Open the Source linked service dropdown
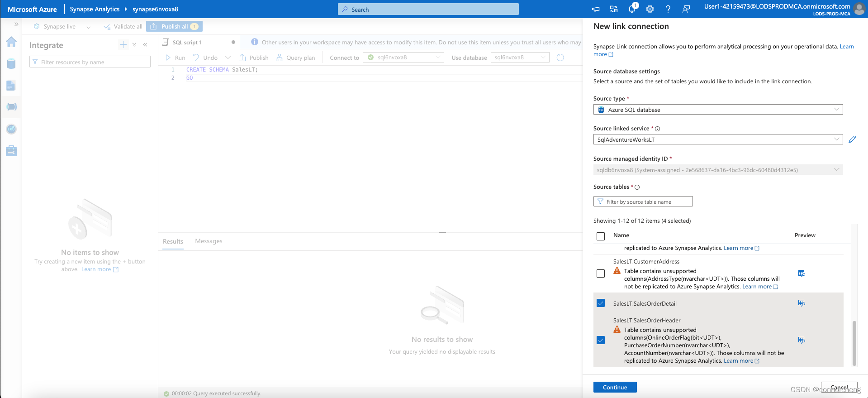This screenshot has width=868, height=398. click(718, 139)
